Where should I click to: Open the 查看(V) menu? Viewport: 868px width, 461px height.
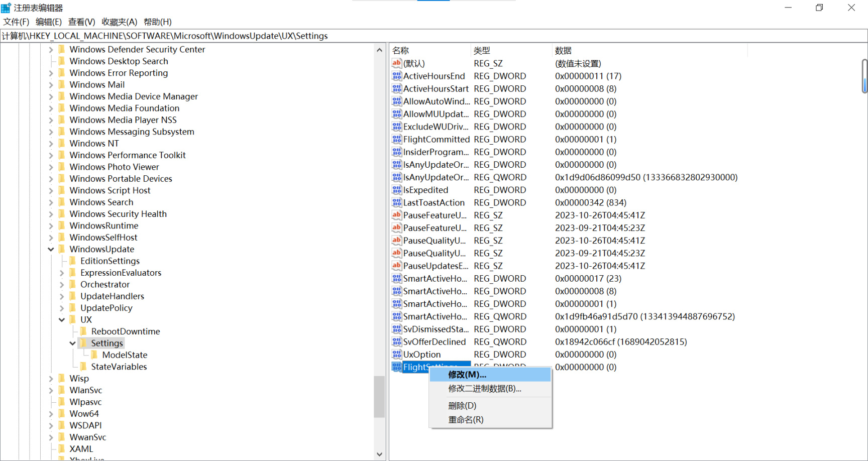pyautogui.click(x=82, y=22)
